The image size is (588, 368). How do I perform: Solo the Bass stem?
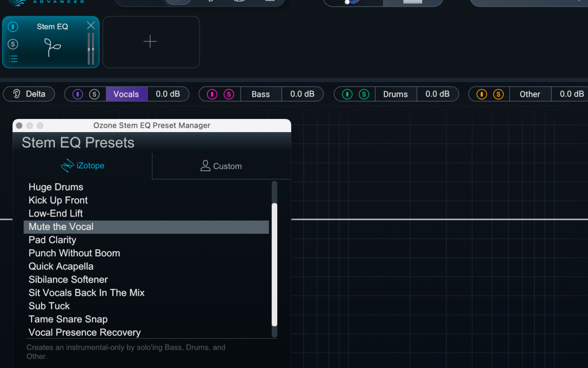(x=229, y=94)
